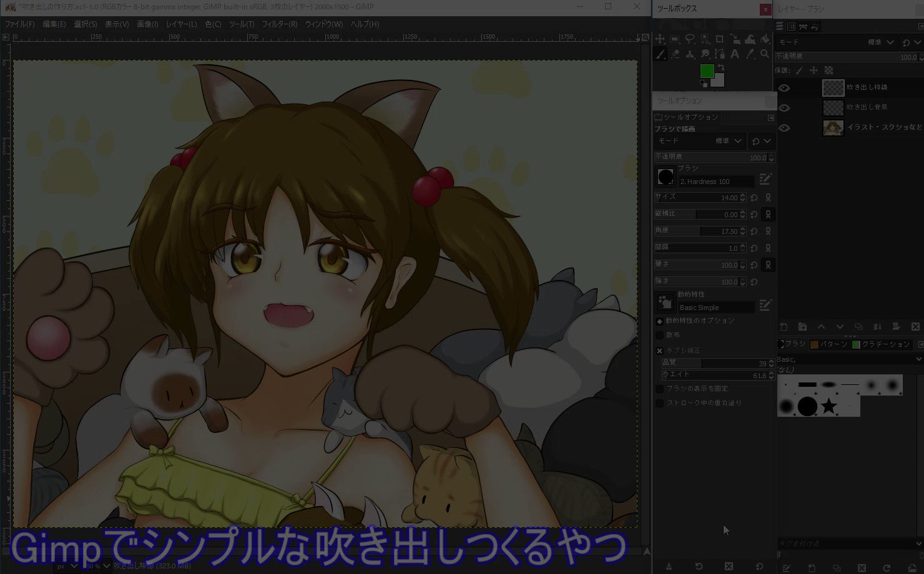
Task: Enable the 散布 checkbox
Action: 659,335
